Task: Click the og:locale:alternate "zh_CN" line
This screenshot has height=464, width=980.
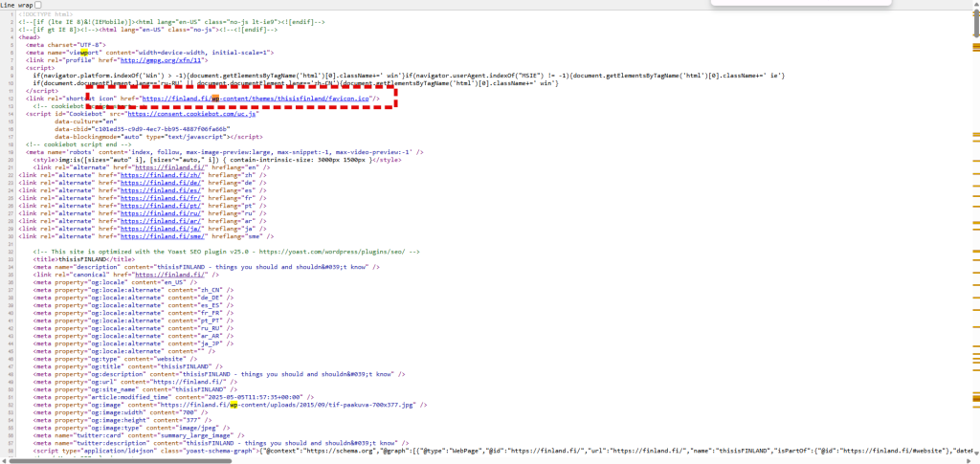Action: 134,290
